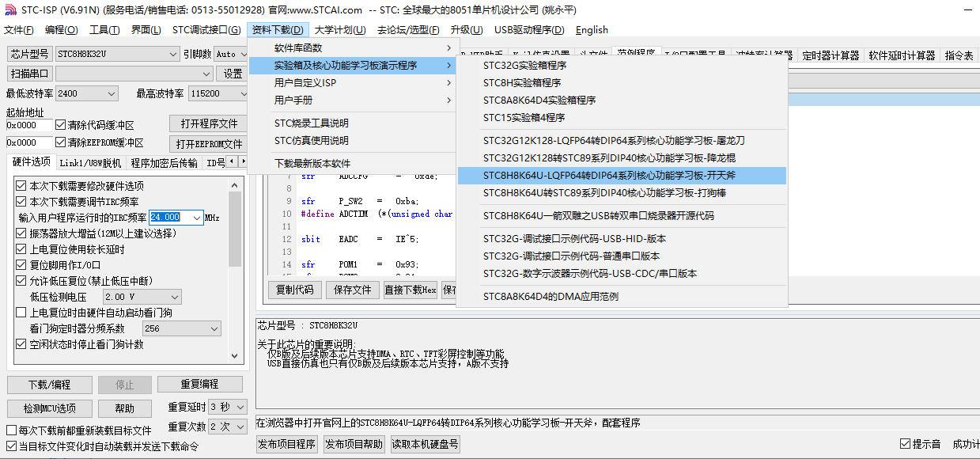Image resolution: width=980 pixels, height=459 pixels.
Task: Select STC8H实验箱程序 submenu item
Action: coord(622,82)
